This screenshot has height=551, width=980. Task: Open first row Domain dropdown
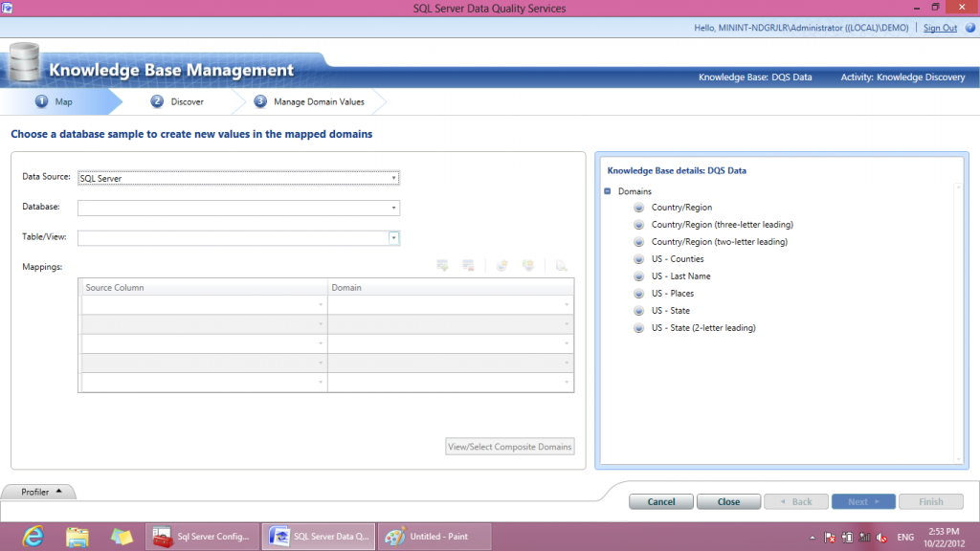pyautogui.click(x=567, y=305)
